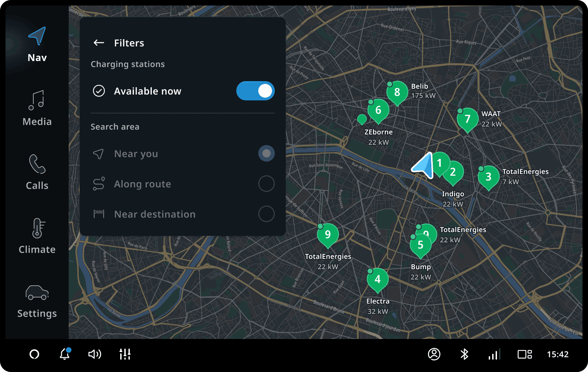The width and height of the screenshot is (588, 372).
Task: Open notifications bell
Action: click(x=65, y=354)
